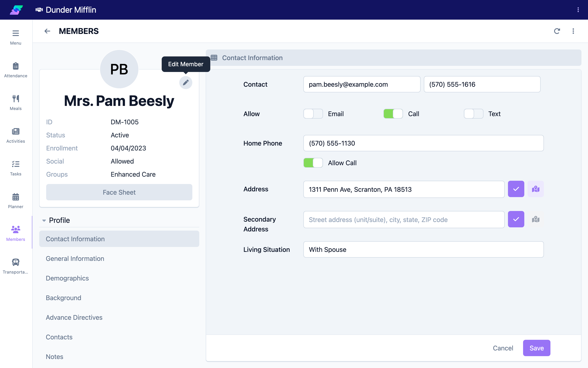588x368 pixels.
Task: Open the Living Situation field
Action: tap(423, 249)
